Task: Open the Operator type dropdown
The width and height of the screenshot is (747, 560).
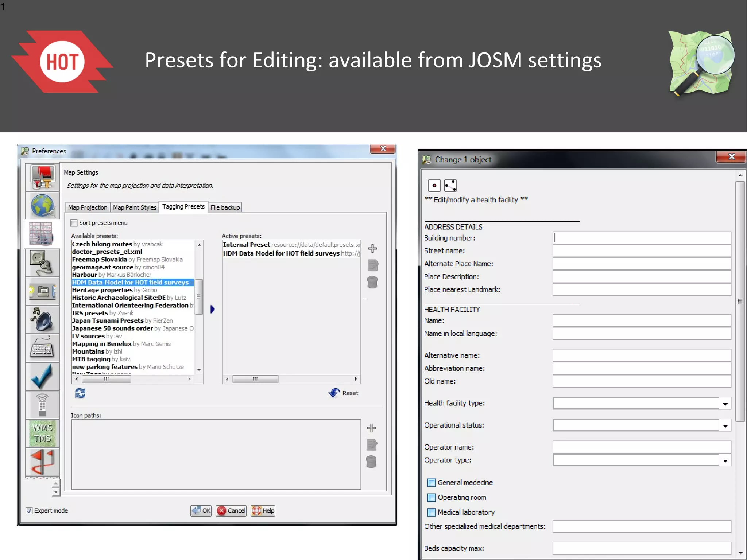Action: tap(725, 460)
